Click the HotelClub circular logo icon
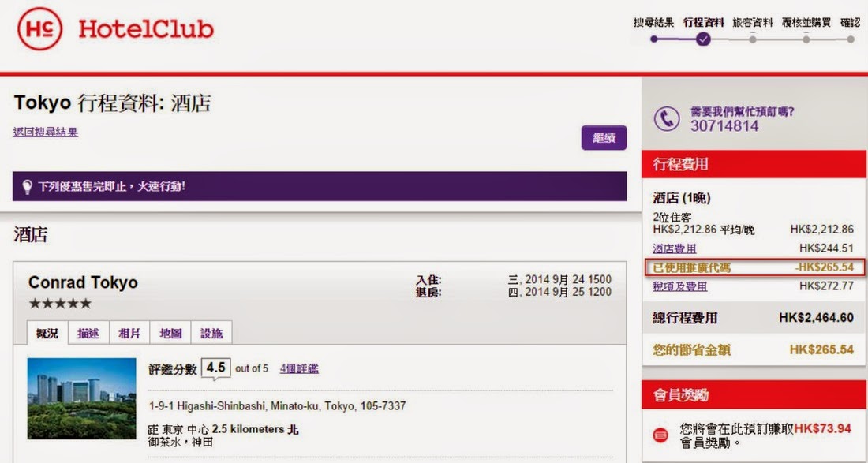Image resolution: width=868 pixels, height=463 pixels. 39,29
